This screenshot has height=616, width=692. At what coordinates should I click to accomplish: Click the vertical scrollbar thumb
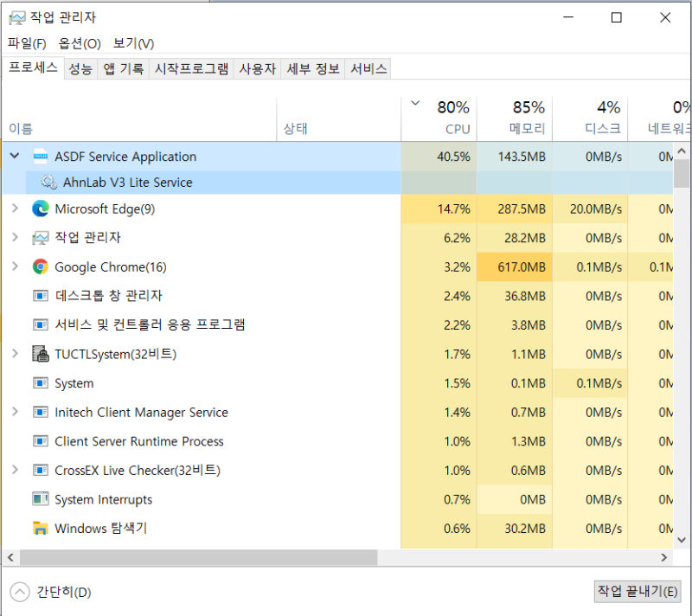coord(682,173)
